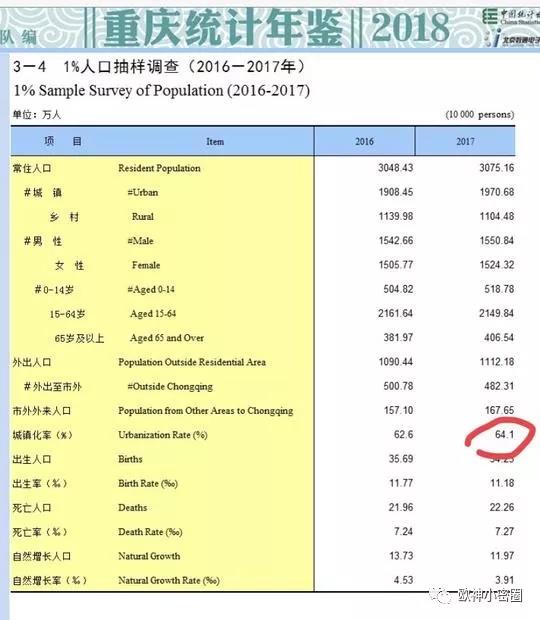Select Death Rate 2016 value 7.24
The width and height of the screenshot is (540, 620).
[403, 531]
